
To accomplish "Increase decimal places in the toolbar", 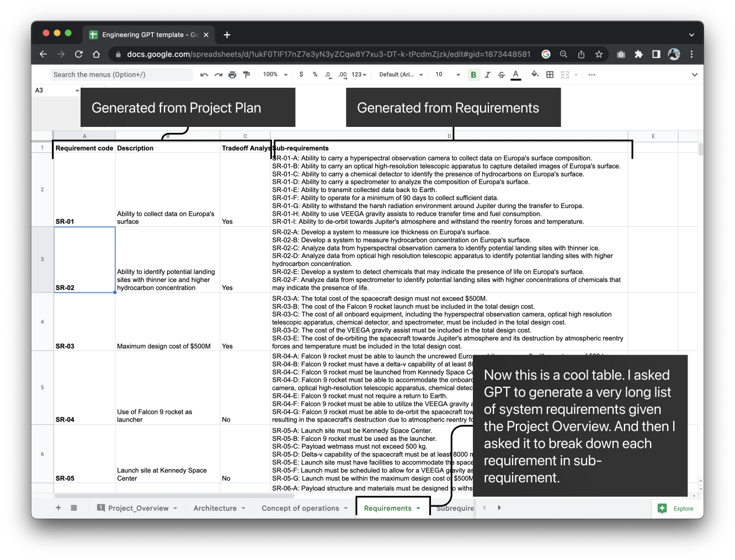I will tap(343, 74).
